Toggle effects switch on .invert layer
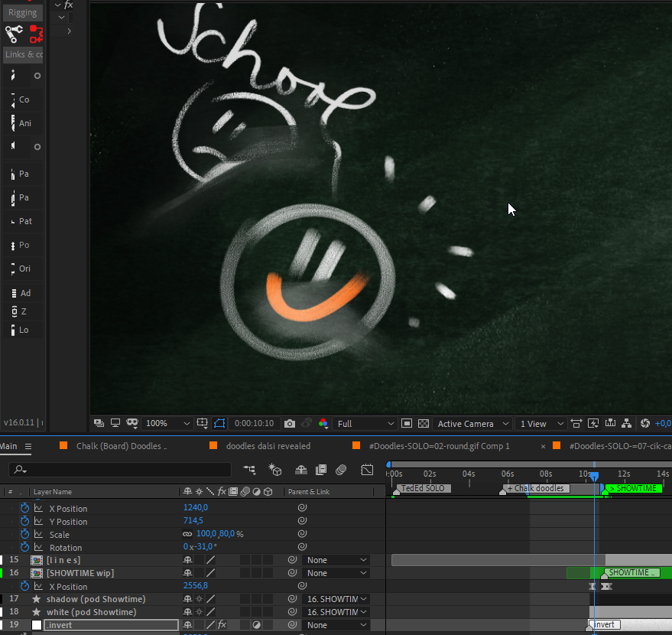 (x=222, y=625)
